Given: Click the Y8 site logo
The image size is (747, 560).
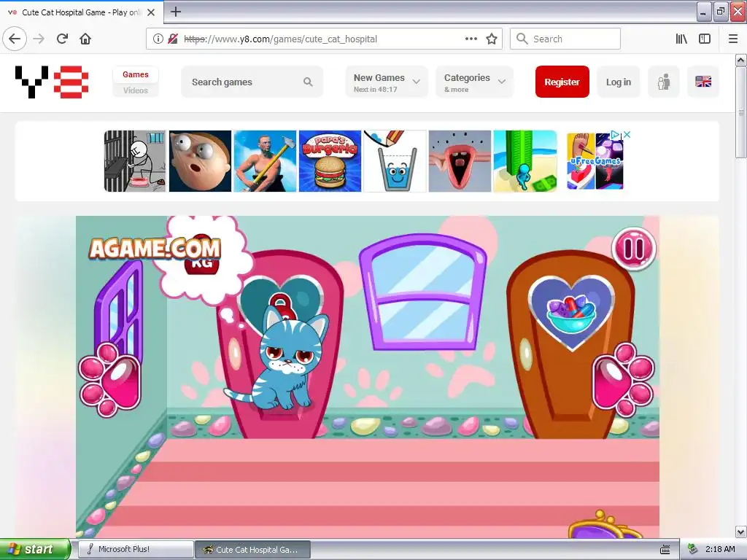Looking at the screenshot, I should tap(52, 82).
